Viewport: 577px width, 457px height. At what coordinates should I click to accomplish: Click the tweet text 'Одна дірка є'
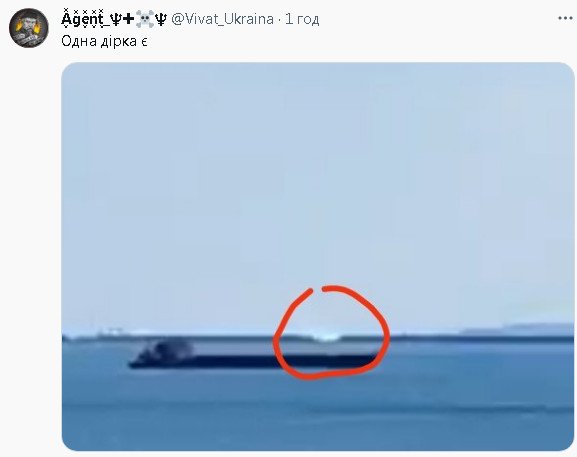pos(105,41)
